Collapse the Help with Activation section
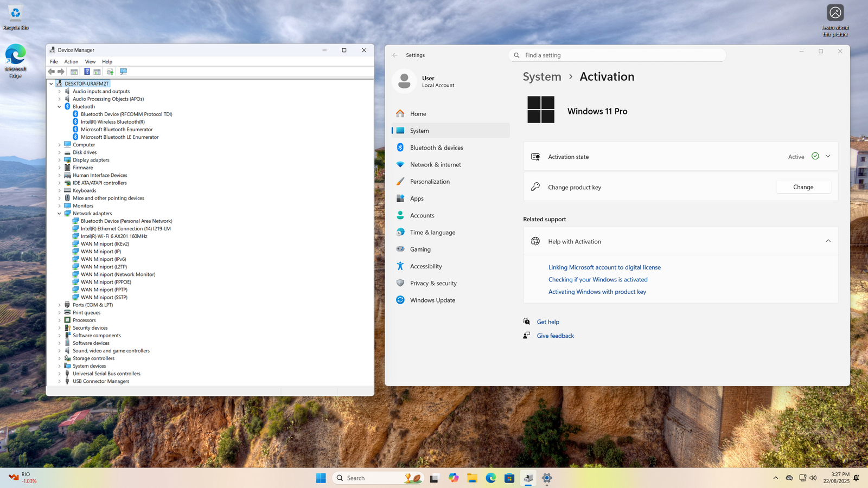868x488 pixels. click(x=828, y=241)
